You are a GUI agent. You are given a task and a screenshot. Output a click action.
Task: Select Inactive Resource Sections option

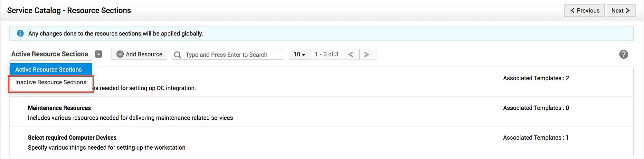(51, 82)
